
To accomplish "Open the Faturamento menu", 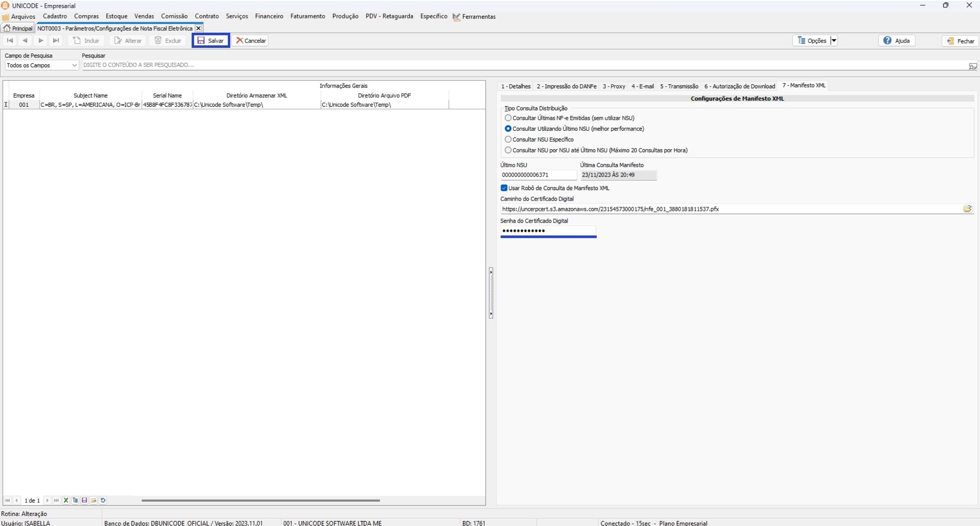I will (307, 16).
